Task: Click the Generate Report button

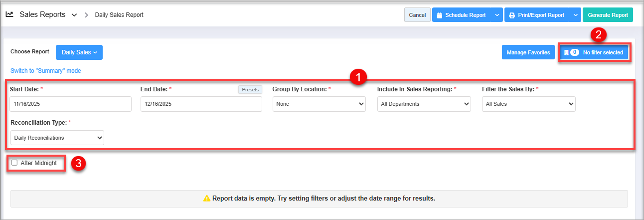Action: [608, 15]
